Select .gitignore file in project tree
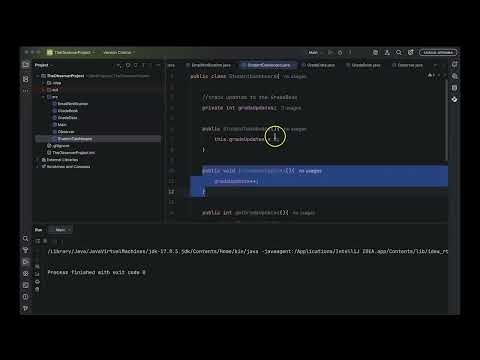This screenshot has height=360, width=480. 58,146
